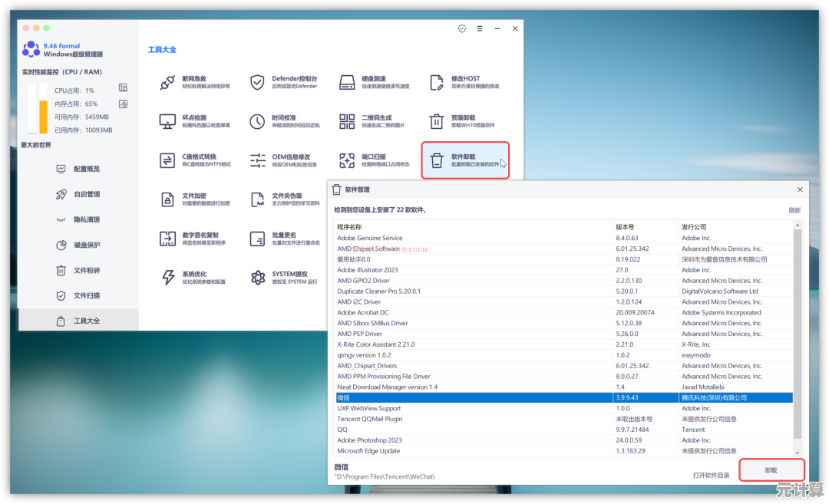Select the UXP WebView Support row
Screen dimensions: 829x504
(x=563, y=408)
